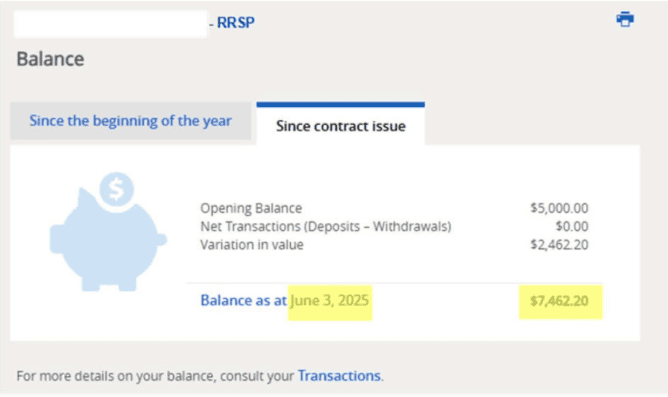
Task: Click the Balance heading
Action: [50, 59]
